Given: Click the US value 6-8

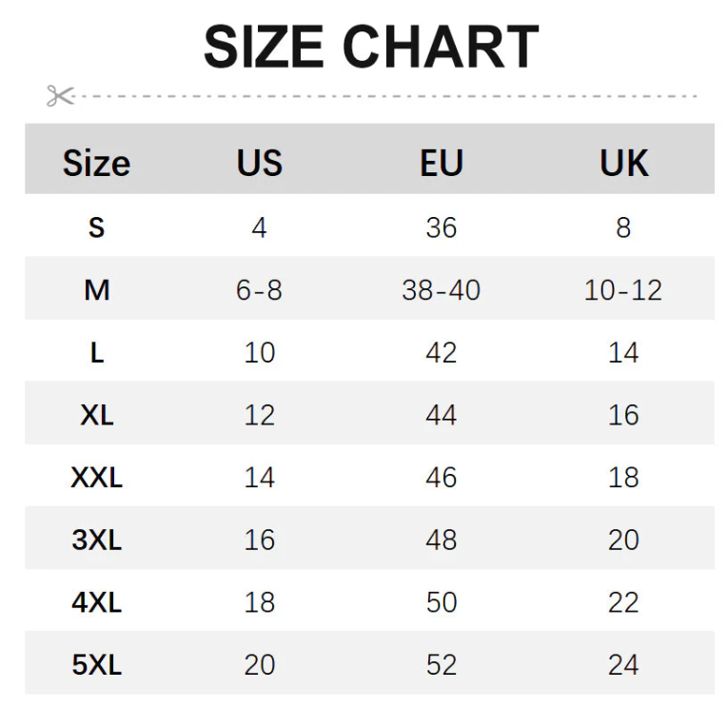Looking at the screenshot, I should [x=259, y=290].
